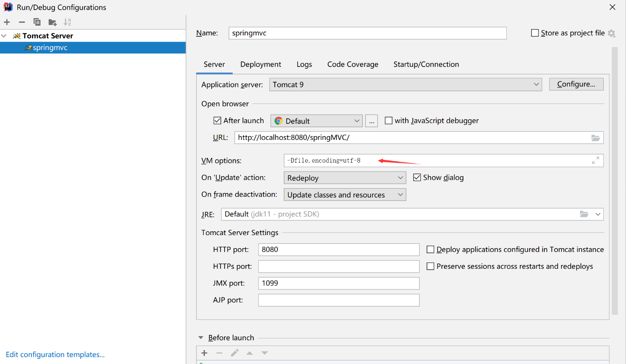Click the JMX port field

339,283
